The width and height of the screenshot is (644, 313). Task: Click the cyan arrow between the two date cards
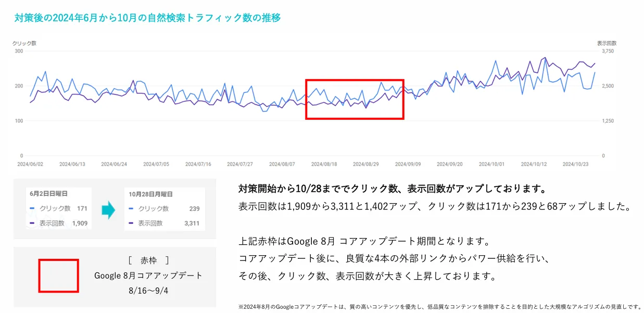tap(108, 209)
